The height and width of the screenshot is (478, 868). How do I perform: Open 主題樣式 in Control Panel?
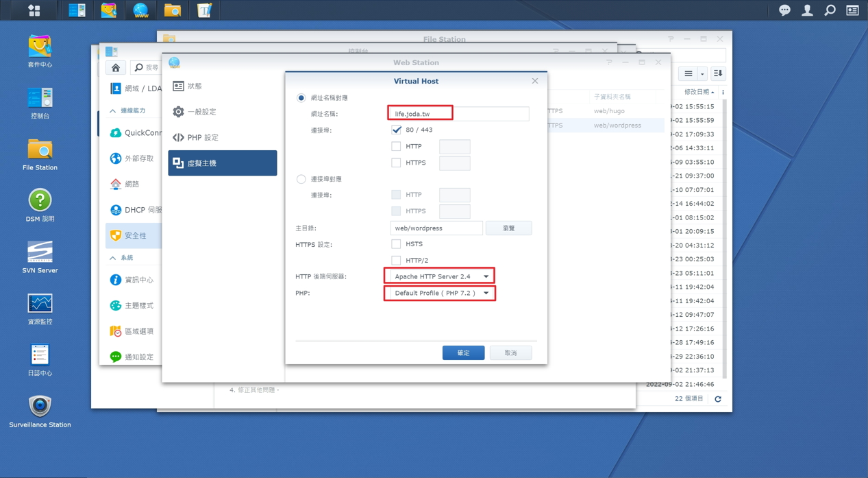pos(134,305)
